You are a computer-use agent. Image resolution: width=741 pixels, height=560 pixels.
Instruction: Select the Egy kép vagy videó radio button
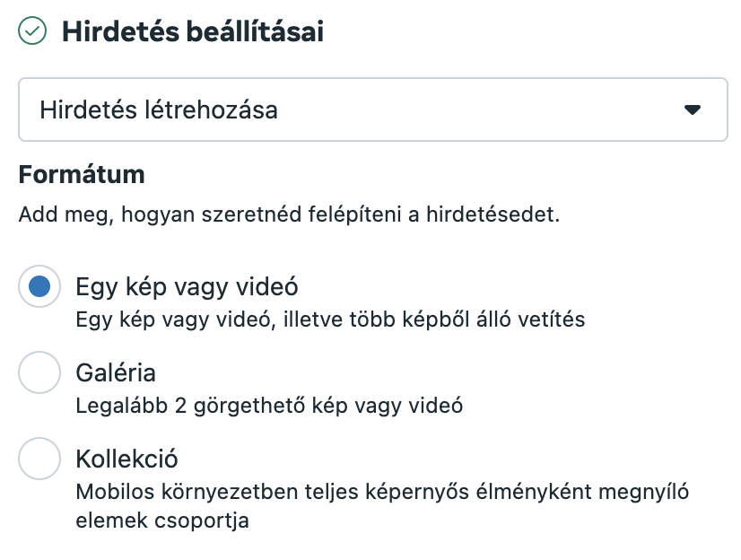39,286
